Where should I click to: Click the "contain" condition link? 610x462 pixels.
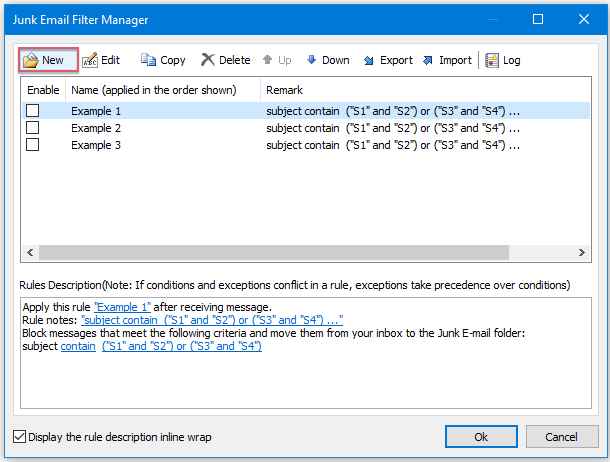(78, 346)
